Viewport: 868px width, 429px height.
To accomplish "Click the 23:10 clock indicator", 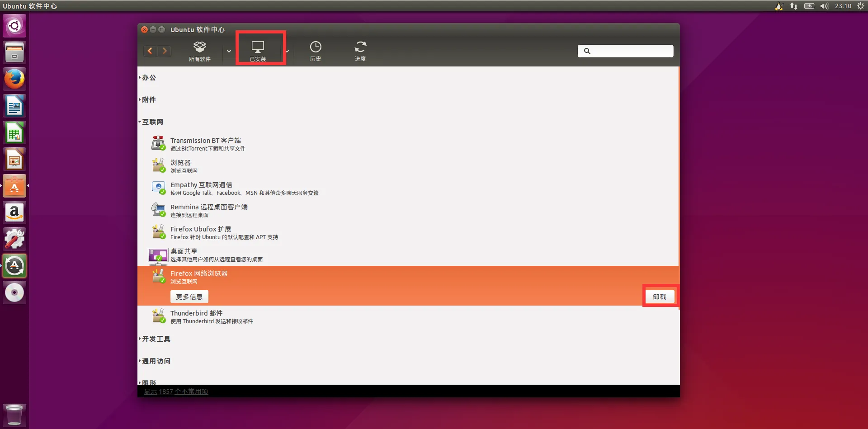I will click(843, 6).
